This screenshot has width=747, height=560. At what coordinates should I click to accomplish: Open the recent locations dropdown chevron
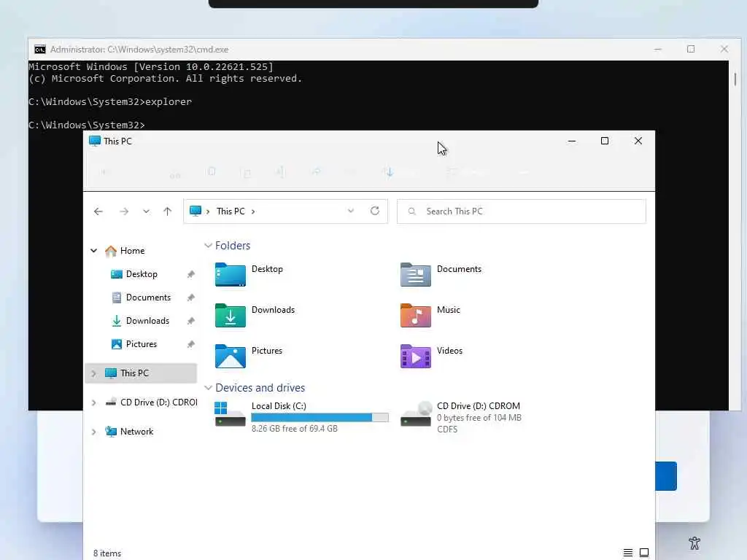coord(146,211)
